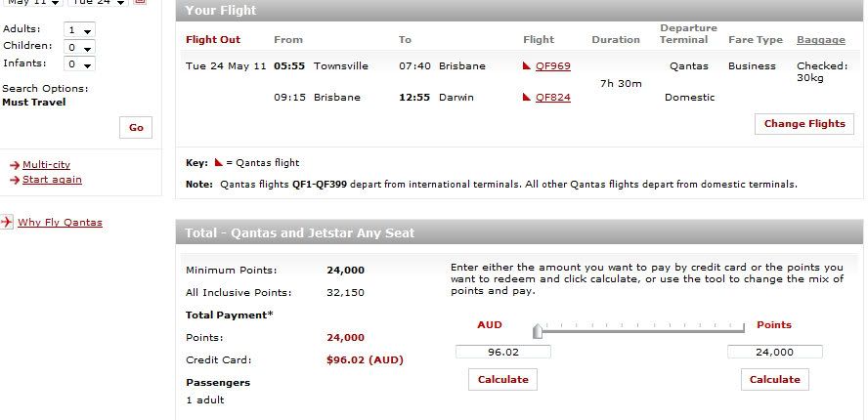Open the Adults count dropdown
The image size is (868, 420).
pyautogui.click(x=78, y=30)
